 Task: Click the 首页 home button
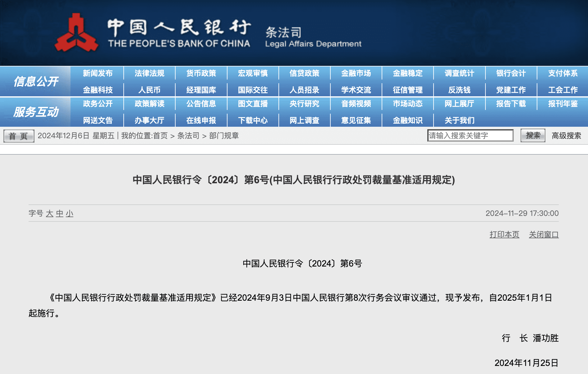click(x=19, y=136)
